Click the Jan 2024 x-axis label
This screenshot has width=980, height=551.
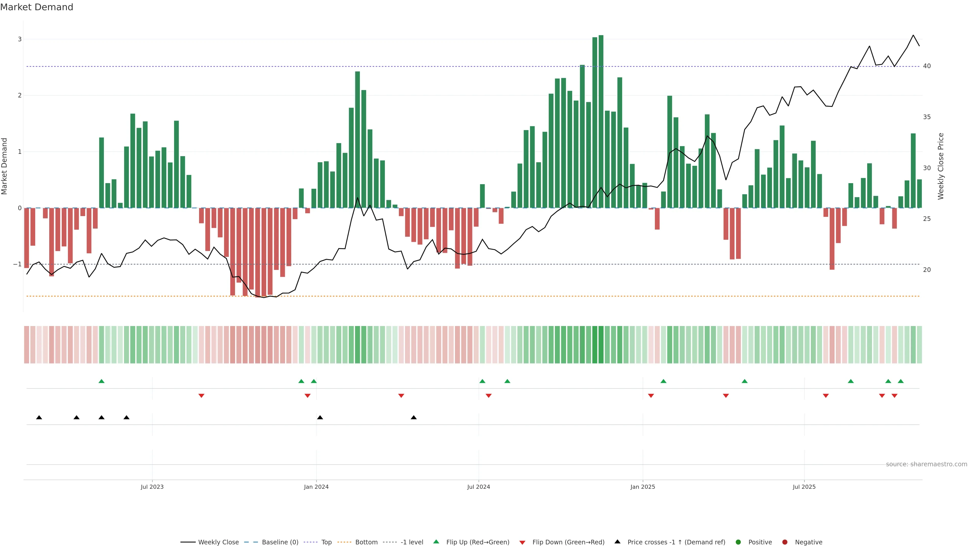point(316,487)
